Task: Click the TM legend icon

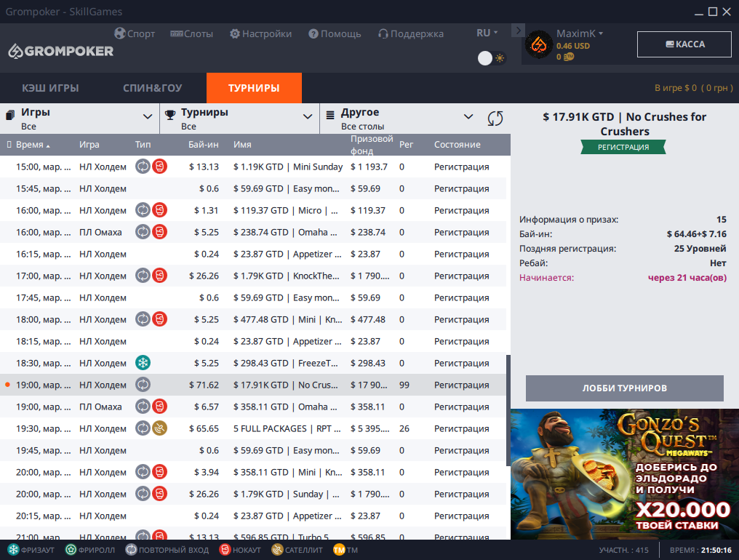Action: [x=339, y=550]
